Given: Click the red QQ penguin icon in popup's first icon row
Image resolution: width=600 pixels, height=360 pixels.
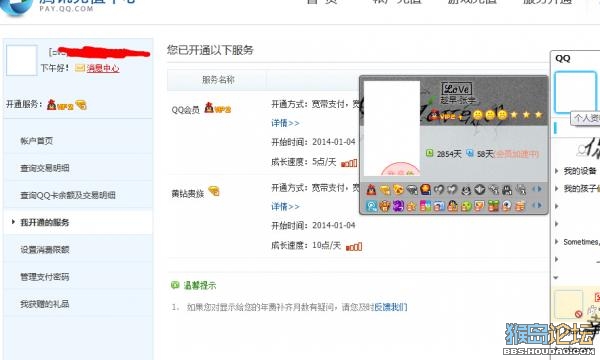Looking at the screenshot, I should click(x=371, y=189).
